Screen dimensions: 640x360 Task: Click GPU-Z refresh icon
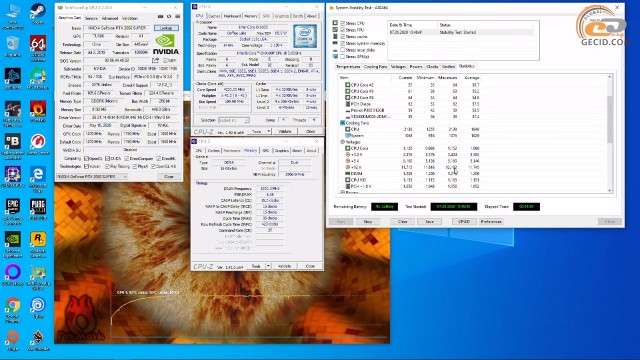(x=169, y=17)
